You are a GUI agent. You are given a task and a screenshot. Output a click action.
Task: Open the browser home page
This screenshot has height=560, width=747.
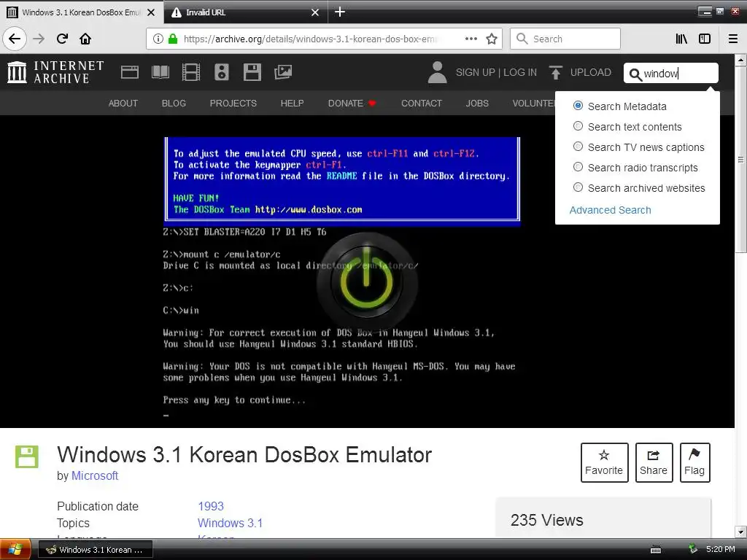[x=85, y=39]
